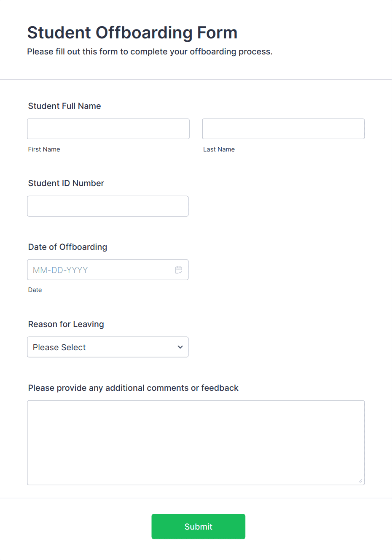Viewport: 392px width, 560px height.
Task: Expand the Reason for Leaving chevron arrow
Action: pos(180,347)
